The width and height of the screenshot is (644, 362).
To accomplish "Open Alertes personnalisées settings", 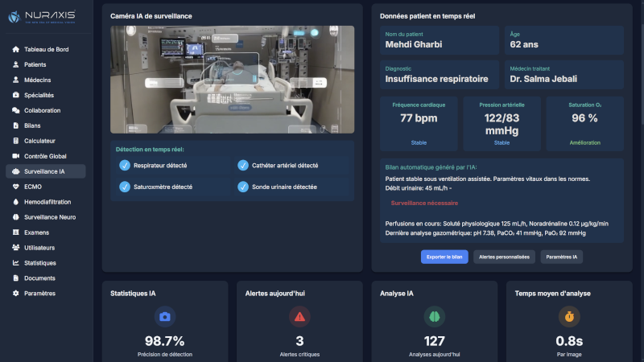I will click(x=504, y=257).
